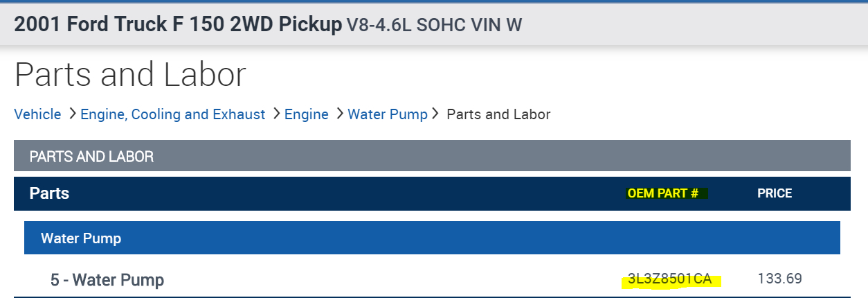The height and width of the screenshot is (298, 868).
Task: Click the Vehicle breadcrumb link
Action: point(37,114)
